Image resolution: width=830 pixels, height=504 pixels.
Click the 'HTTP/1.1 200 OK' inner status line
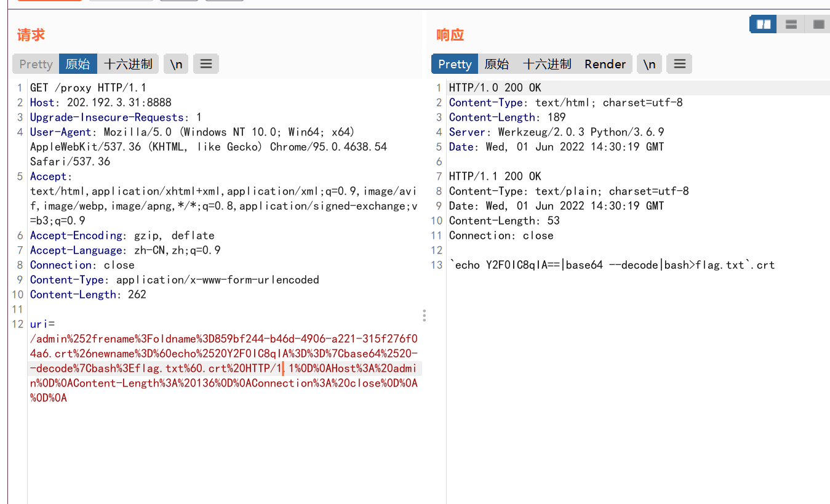[495, 177]
